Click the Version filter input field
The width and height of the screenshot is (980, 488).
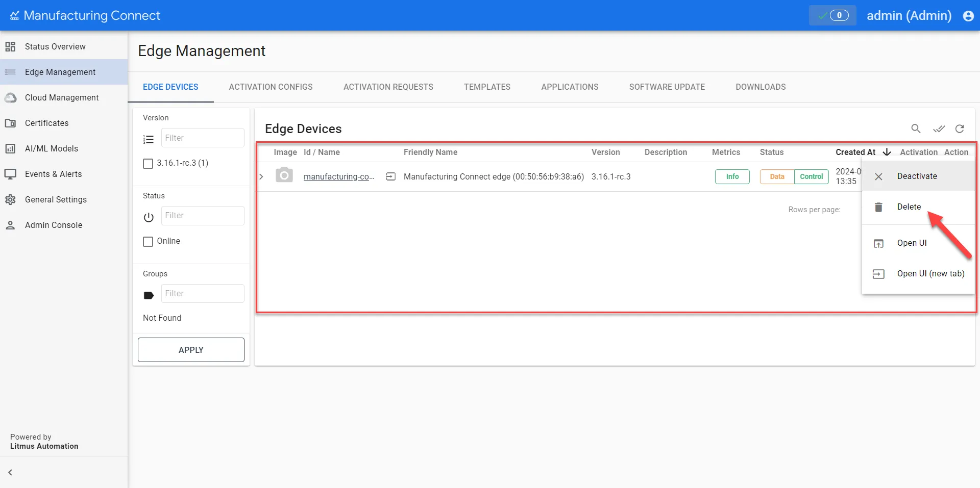[x=203, y=138]
